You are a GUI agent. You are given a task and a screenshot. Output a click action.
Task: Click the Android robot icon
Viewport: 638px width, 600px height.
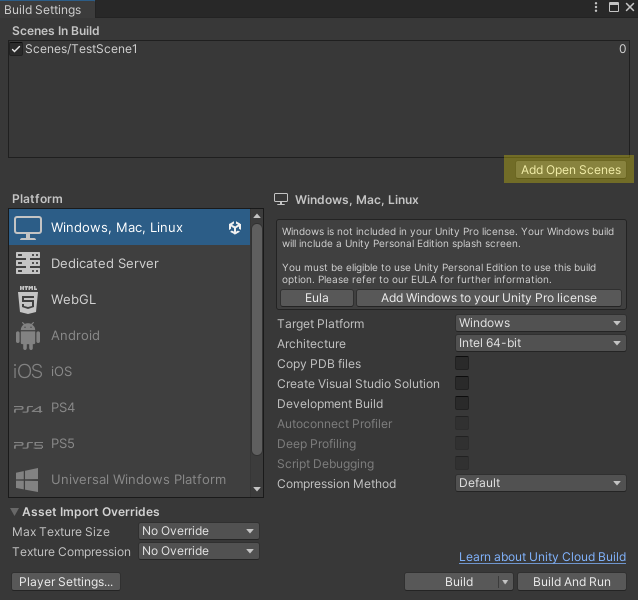pyautogui.click(x=28, y=336)
